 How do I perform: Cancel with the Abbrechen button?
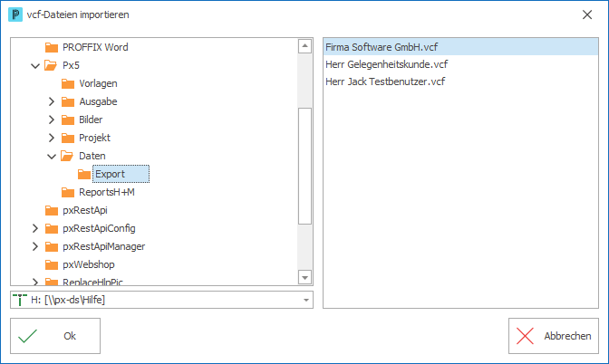554,336
